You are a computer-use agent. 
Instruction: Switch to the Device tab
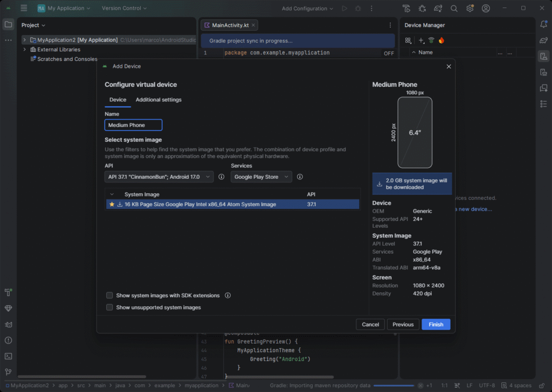click(x=118, y=100)
